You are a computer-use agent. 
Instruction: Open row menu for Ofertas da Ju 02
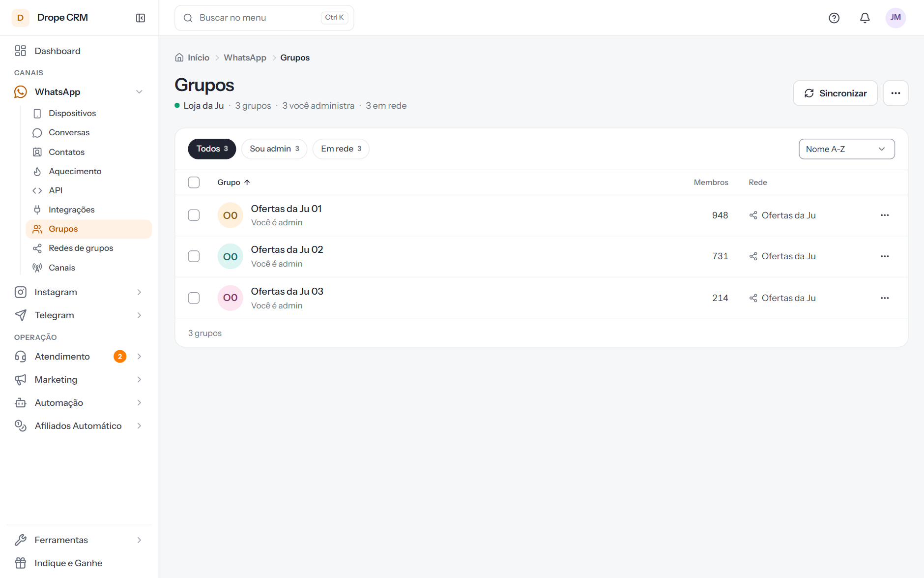pyautogui.click(x=885, y=256)
